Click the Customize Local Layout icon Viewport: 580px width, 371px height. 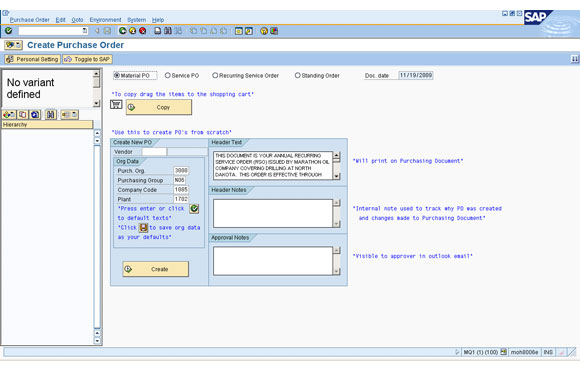click(274, 31)
